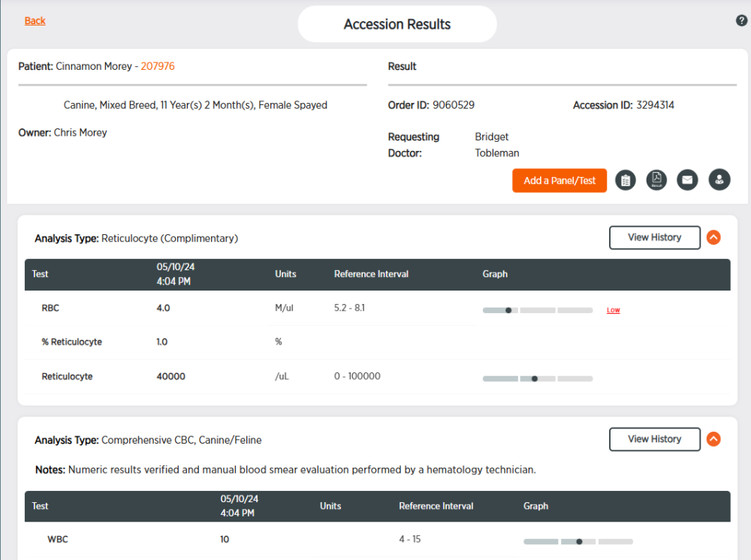Click the WBC range graph indicator

point(578,541)
